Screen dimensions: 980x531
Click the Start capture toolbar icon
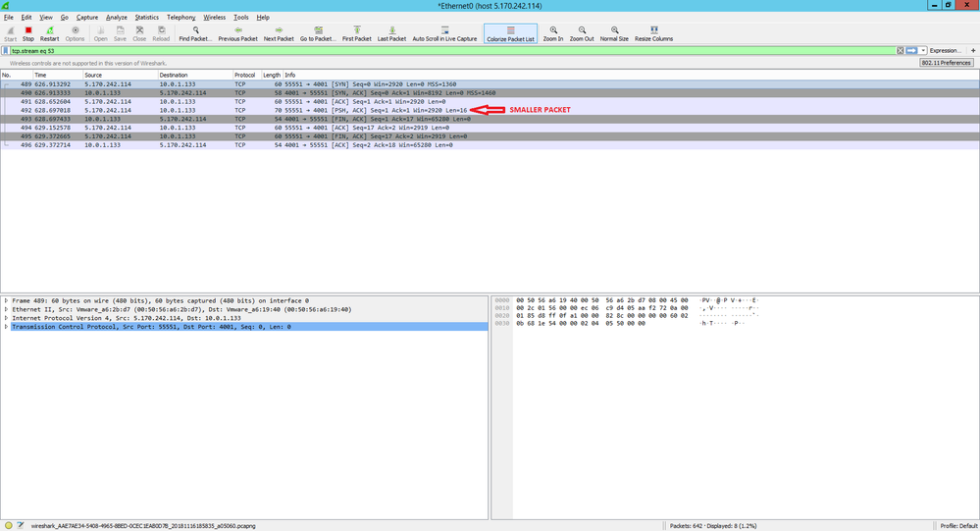click(x=10, y=33)
